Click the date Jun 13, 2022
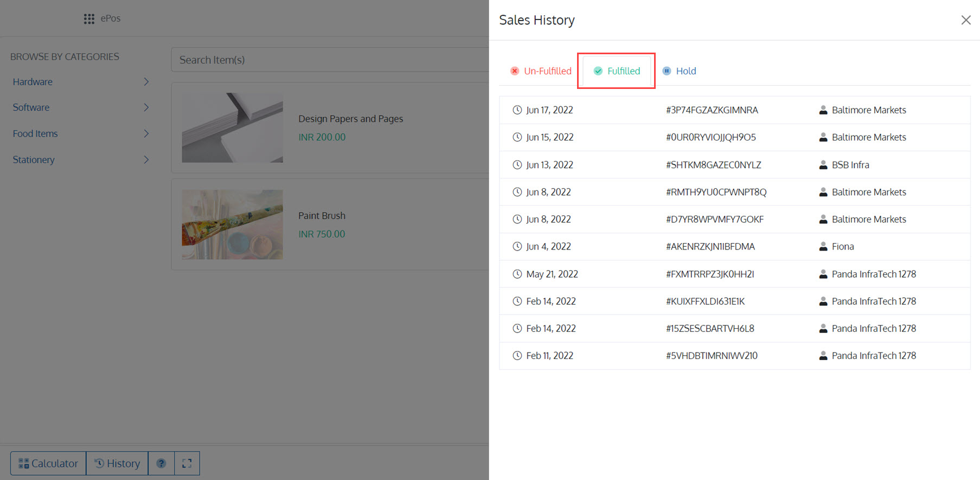Image resolution: width=980 pixels, height=480 pixels. click(549, 165)
